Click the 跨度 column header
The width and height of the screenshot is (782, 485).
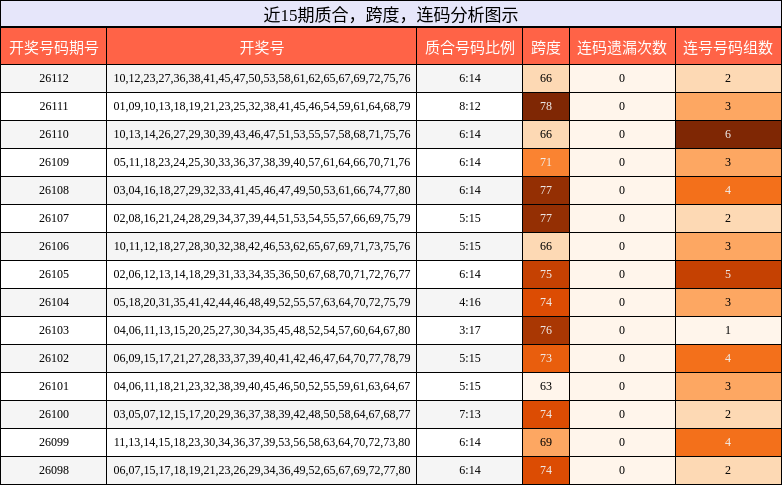click(546, 47)
